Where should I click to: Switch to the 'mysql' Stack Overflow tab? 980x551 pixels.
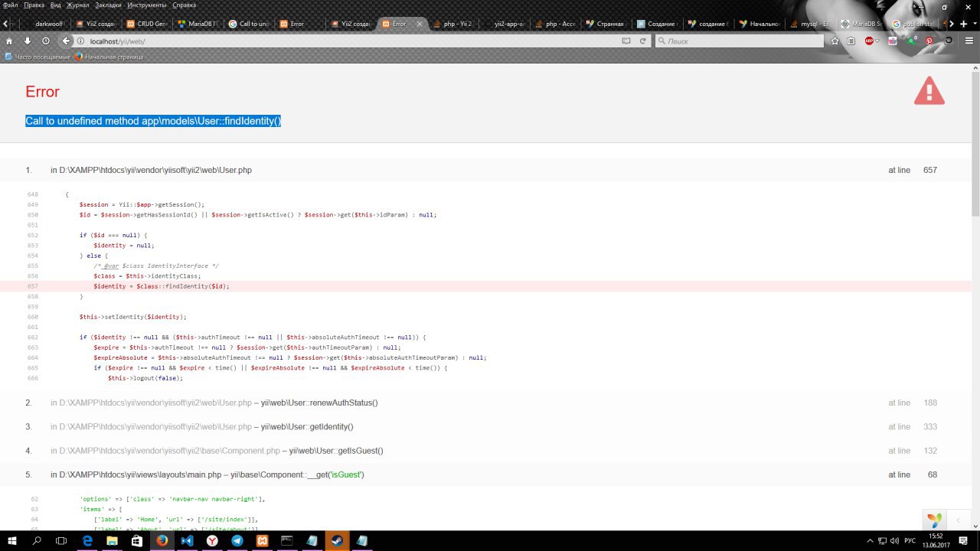click(x=811, y=24)
